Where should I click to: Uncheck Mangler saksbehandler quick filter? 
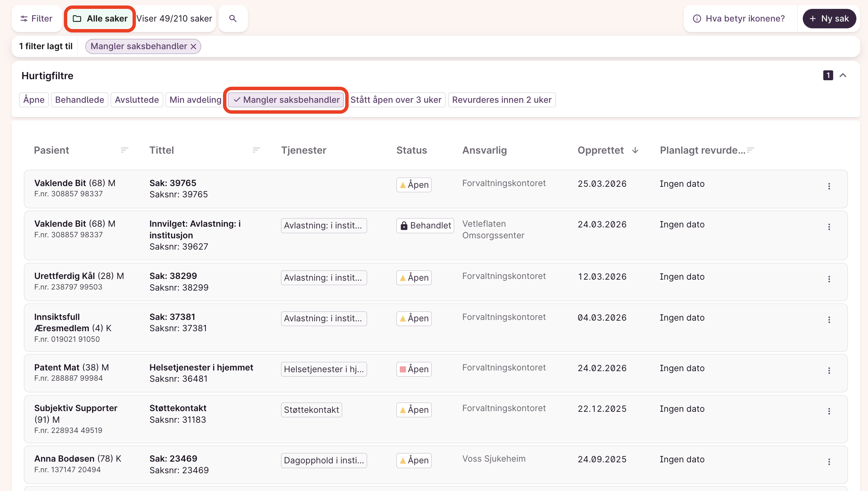pyautogui.click(x=286, y=100)
